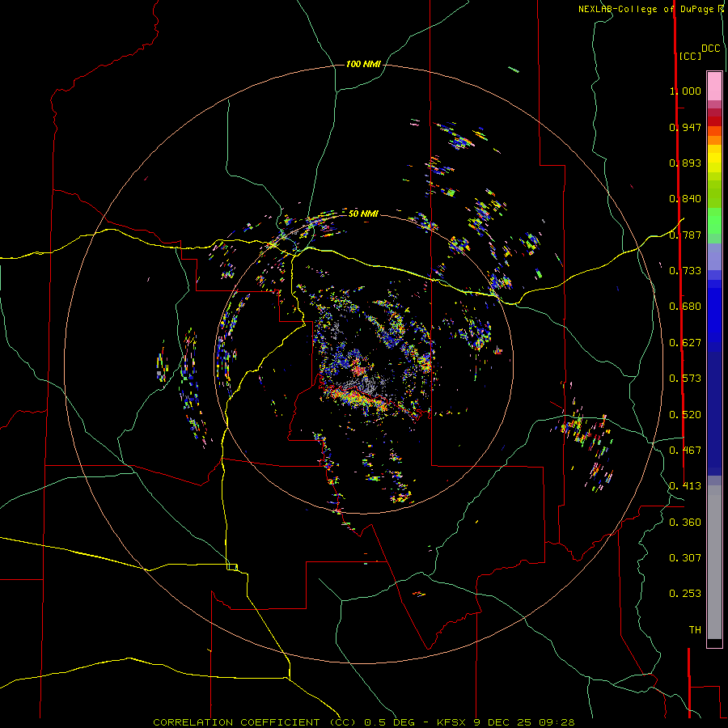Click the 0.307 scale value

pos(685,558)
